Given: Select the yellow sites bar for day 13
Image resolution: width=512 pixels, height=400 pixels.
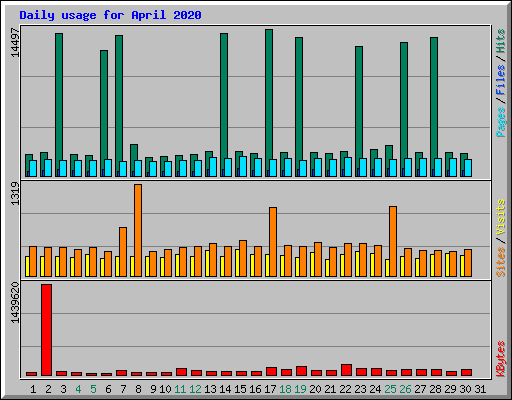Looking at the screenshot, I should [207, 263].
